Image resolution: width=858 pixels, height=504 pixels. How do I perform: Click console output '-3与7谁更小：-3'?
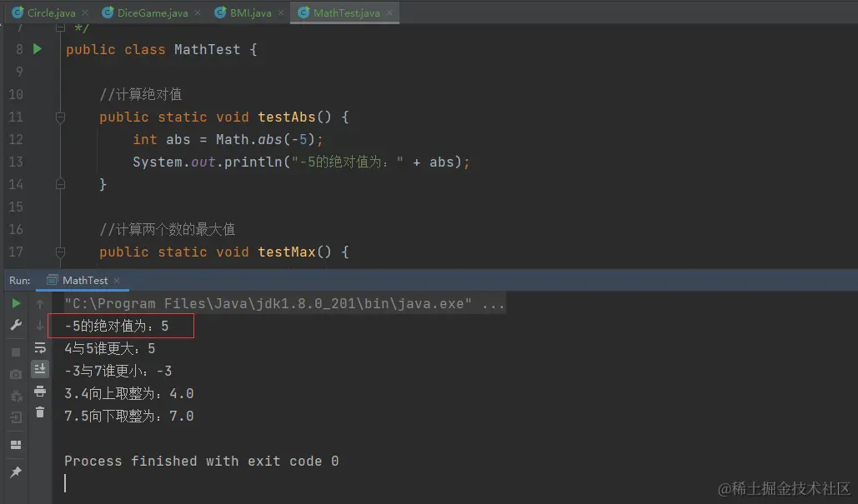click(118, 372)
